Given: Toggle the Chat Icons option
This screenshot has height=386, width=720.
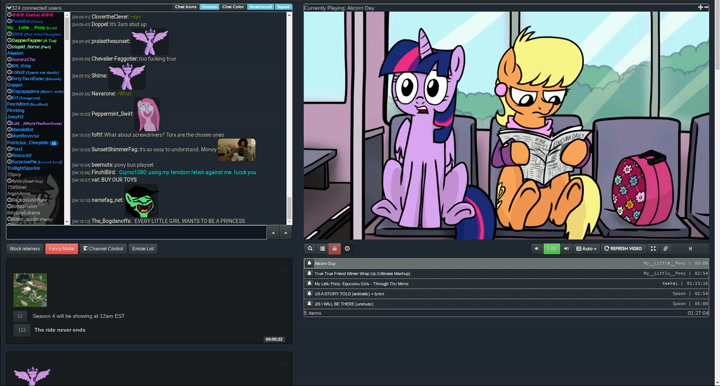Looking at the screenshot, I should [186, 7].
